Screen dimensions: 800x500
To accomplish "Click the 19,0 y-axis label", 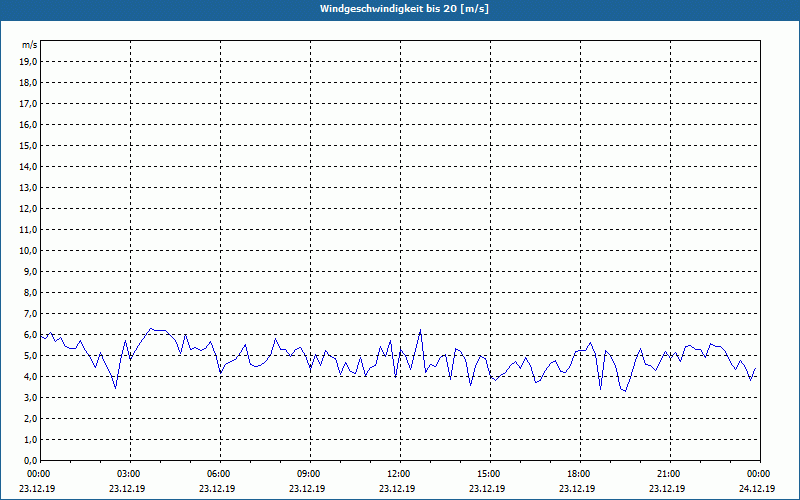I will (28, 62).
